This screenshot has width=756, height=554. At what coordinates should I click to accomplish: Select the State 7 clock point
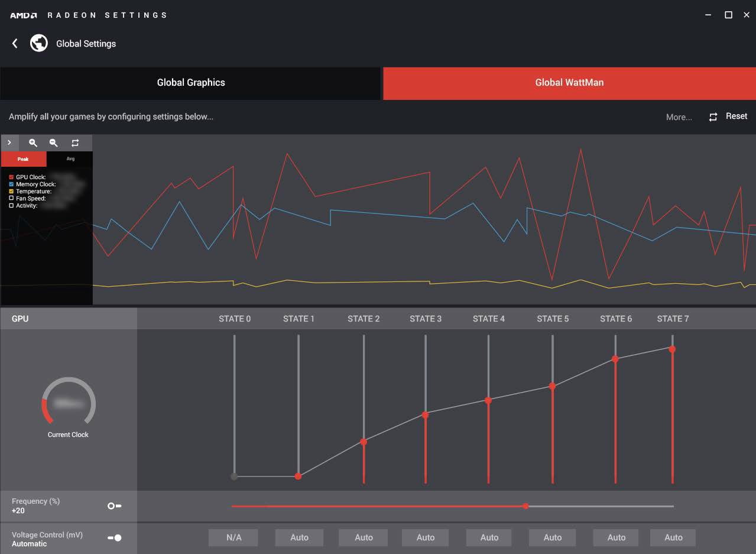(672, 349)
